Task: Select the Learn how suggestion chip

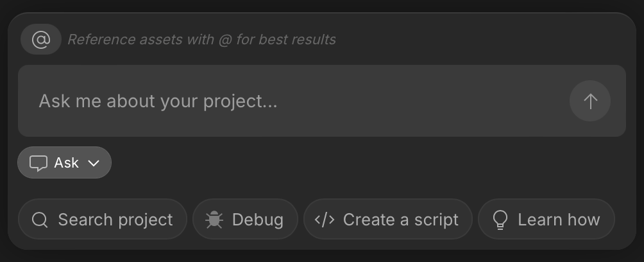Action: click(x=547, y=219)
